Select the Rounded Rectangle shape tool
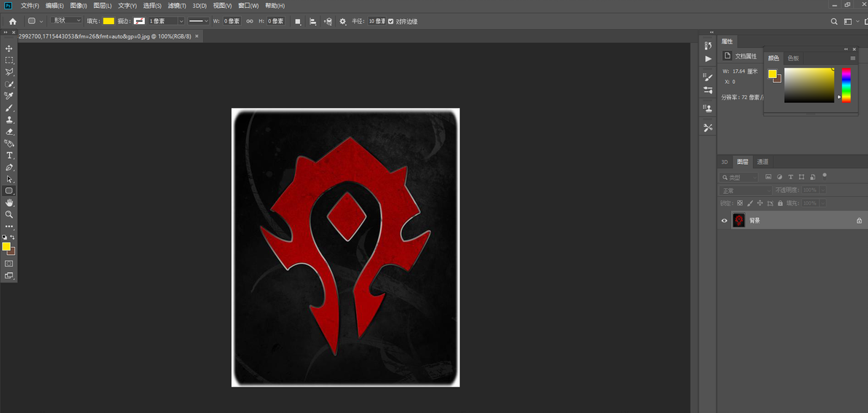The width and height of the screenshot is (868, 413). [x=9, y=191]
